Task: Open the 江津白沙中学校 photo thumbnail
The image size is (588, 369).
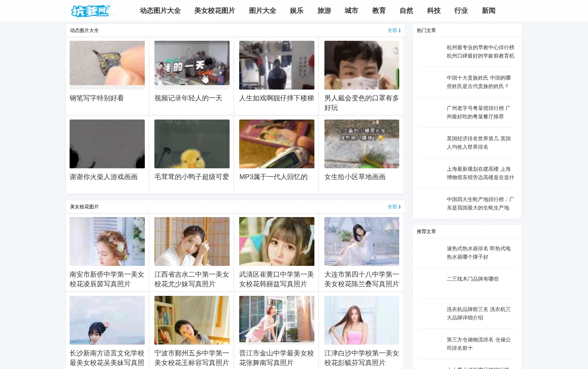Action: (362, 320)
